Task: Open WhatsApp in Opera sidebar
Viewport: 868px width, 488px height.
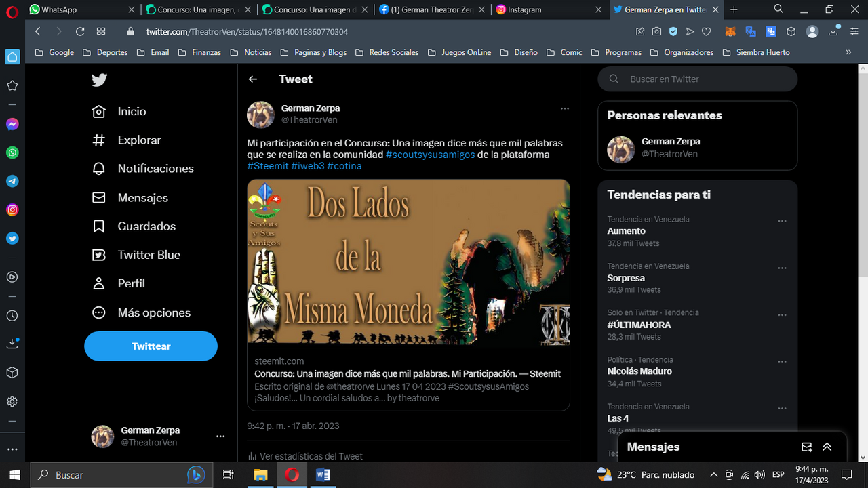Action: pyautogui.click(x=12, y=153)
